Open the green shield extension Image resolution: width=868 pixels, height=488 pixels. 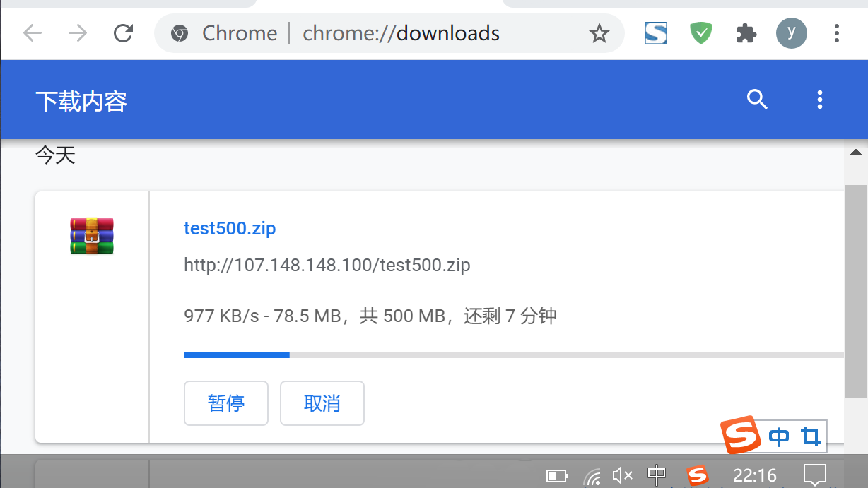point(701,33)
